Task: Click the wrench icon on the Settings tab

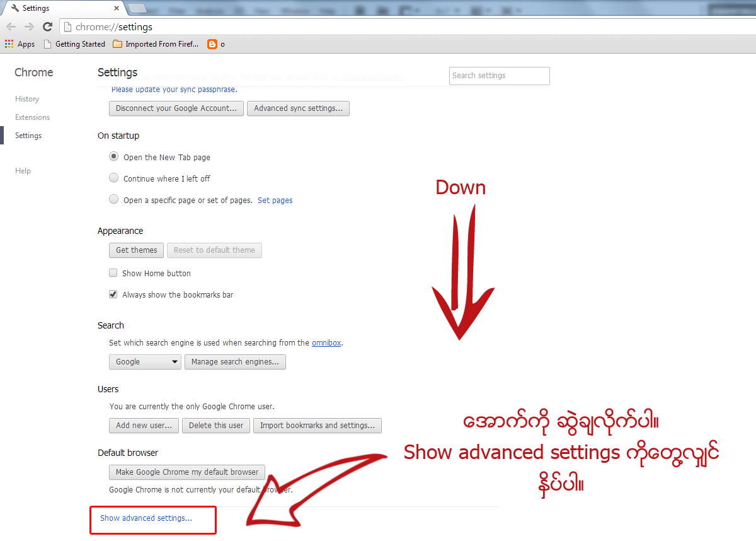Action: tap(15, 8)
